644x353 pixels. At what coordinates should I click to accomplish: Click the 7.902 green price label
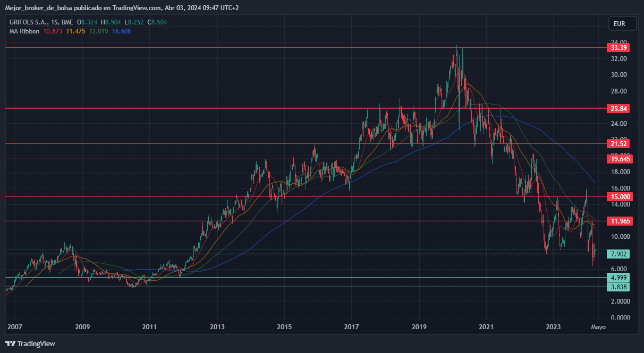620,254
